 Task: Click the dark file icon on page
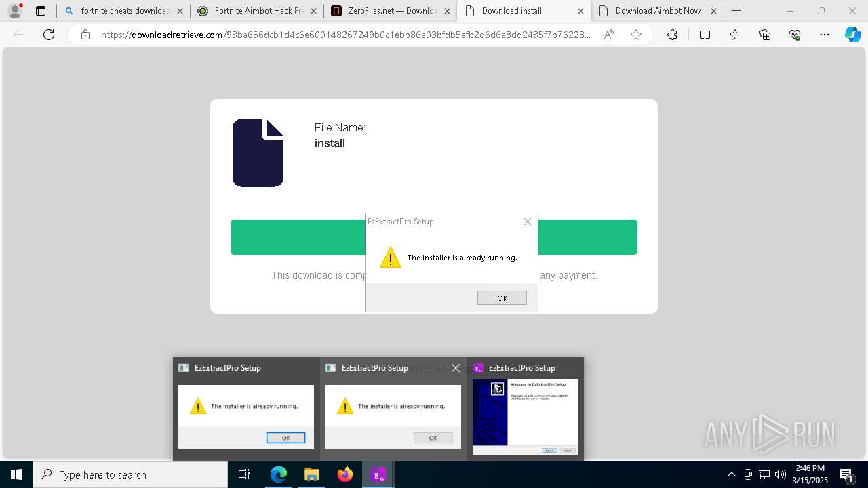[258, 152]
